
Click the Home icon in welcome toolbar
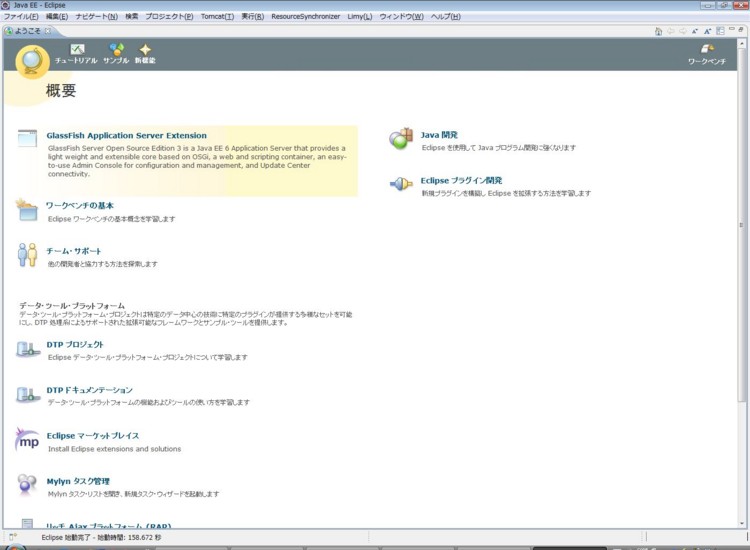tap(659, 31)
